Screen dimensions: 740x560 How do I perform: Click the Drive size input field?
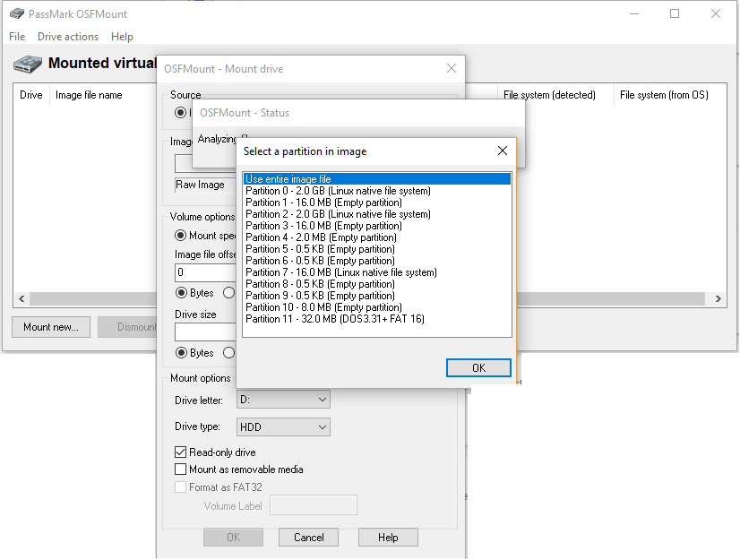pyautogui.click(x=206, y=332)
